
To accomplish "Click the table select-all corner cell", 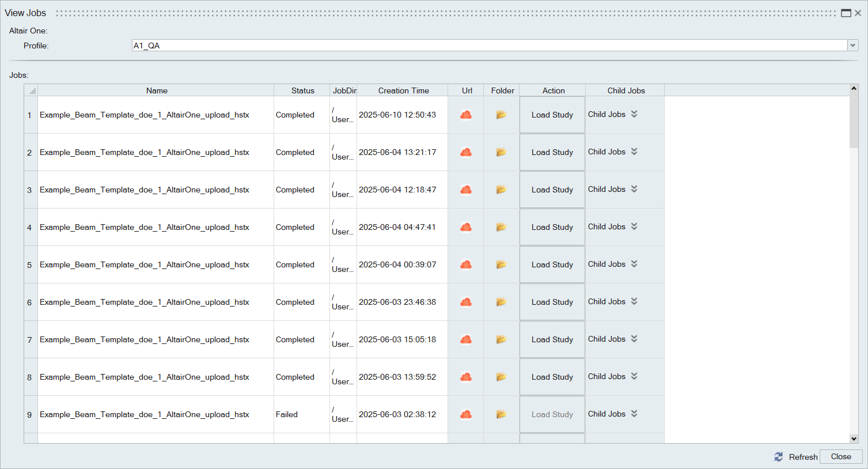I will point(31,90).
